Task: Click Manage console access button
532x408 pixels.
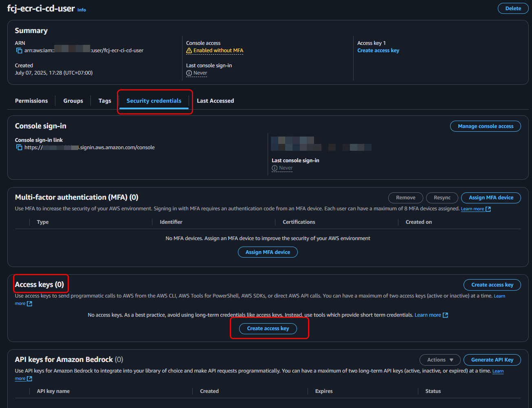Action: coord(485,126)
